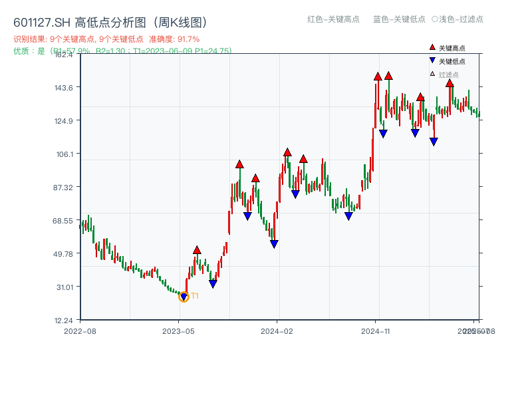Click the blue low triangle between the twin 2024-11 peaks
The image size is (532, 399).
coord(383,134)
